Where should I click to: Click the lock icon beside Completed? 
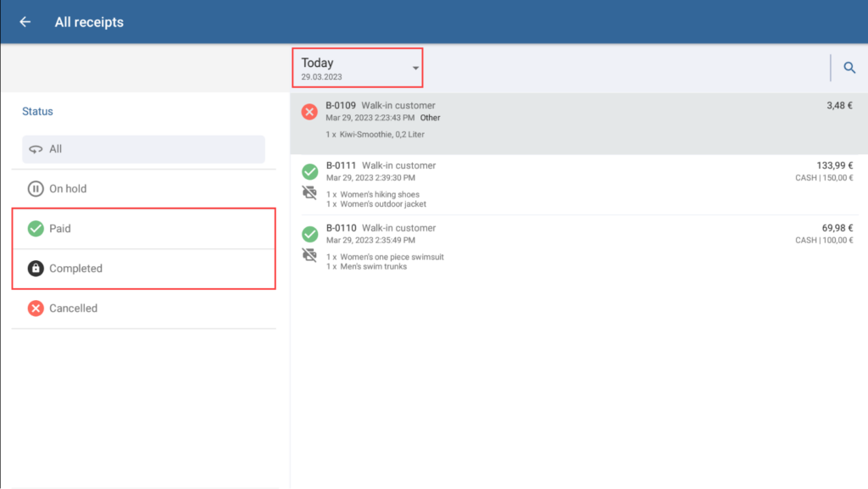tap(36, 269)
